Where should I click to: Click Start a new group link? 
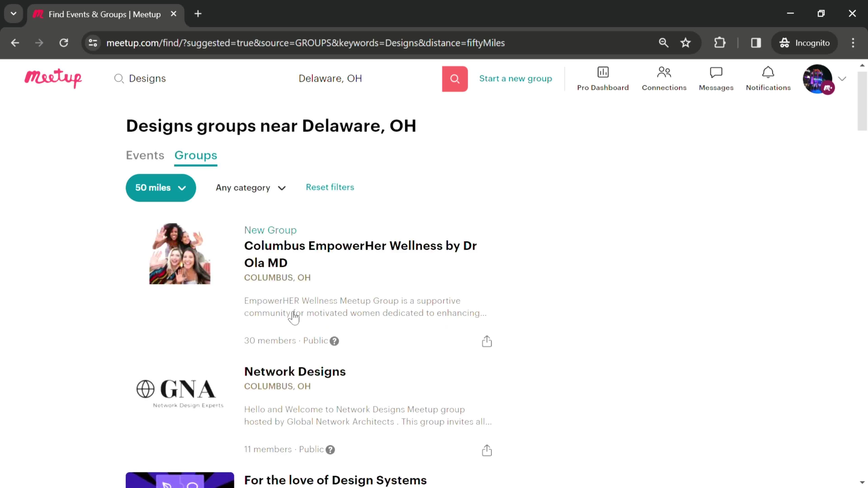(516, 78)
